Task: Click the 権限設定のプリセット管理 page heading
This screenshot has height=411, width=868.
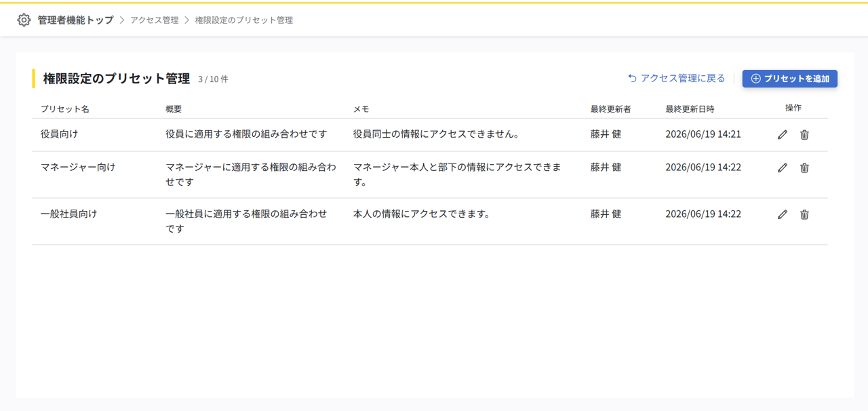Action: [x=117, y=79]
